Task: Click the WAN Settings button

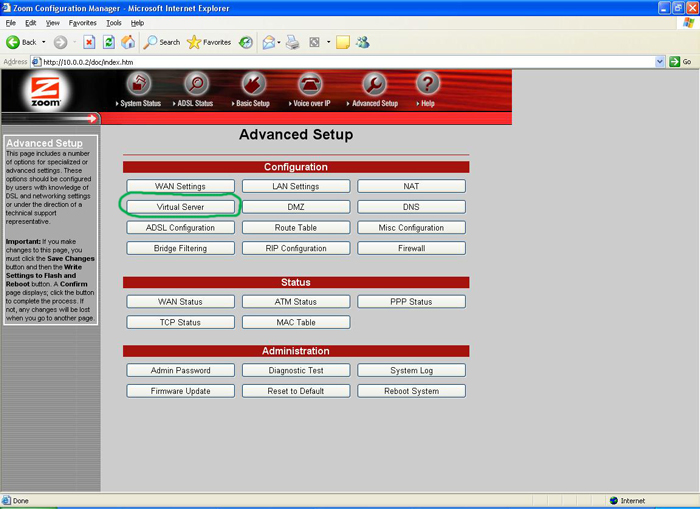Action: (x=180, y=186)
